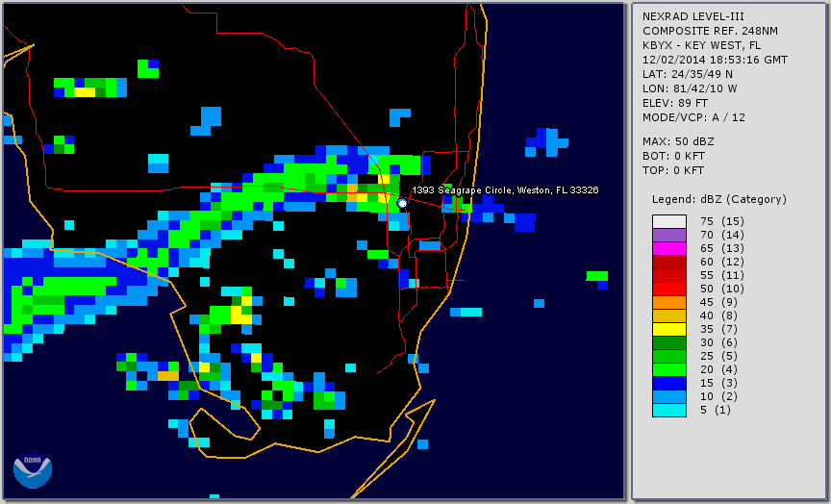This screenshot has width=831, height=504.
Task: Select the 20 dBZ bright green swatch
Action: pyautogui.click(x=669, y=370)
